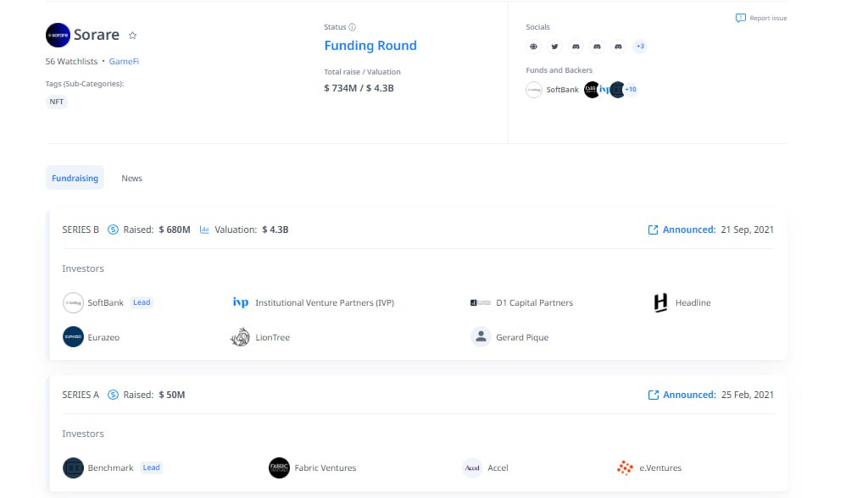Click the Lead badge next to Benchmark

pyautogui.click(x=151, y=468)
